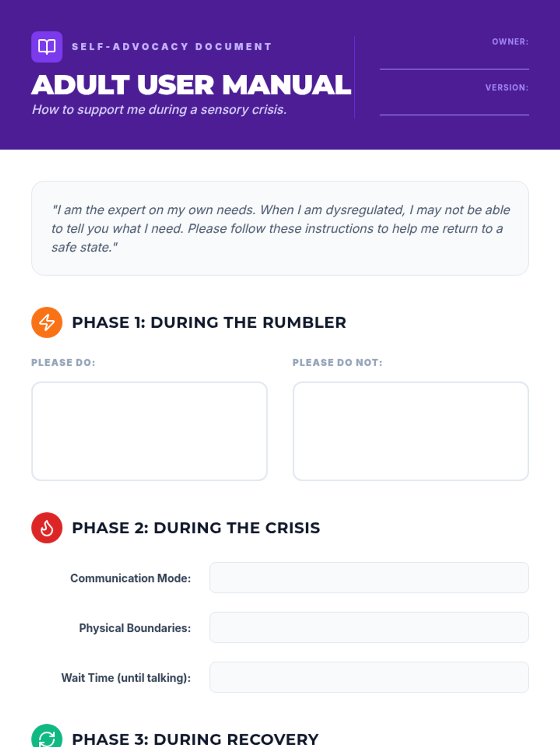
Task: Click the Wait Time (until talking) label
Action: pos(126,678)
